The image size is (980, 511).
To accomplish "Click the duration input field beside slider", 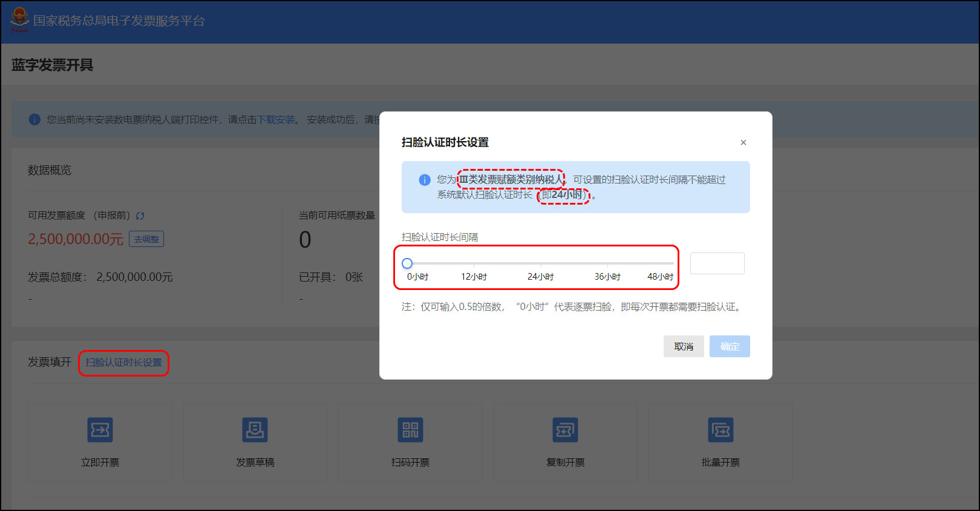I will (717, 263).
